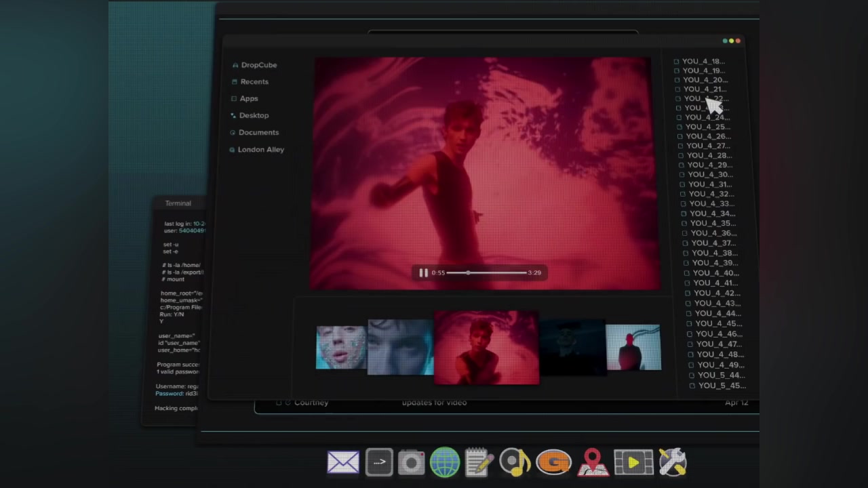The image size is (868, 488).
Task: Click file icon beside YOU_4_30
Action: [682, 175]
